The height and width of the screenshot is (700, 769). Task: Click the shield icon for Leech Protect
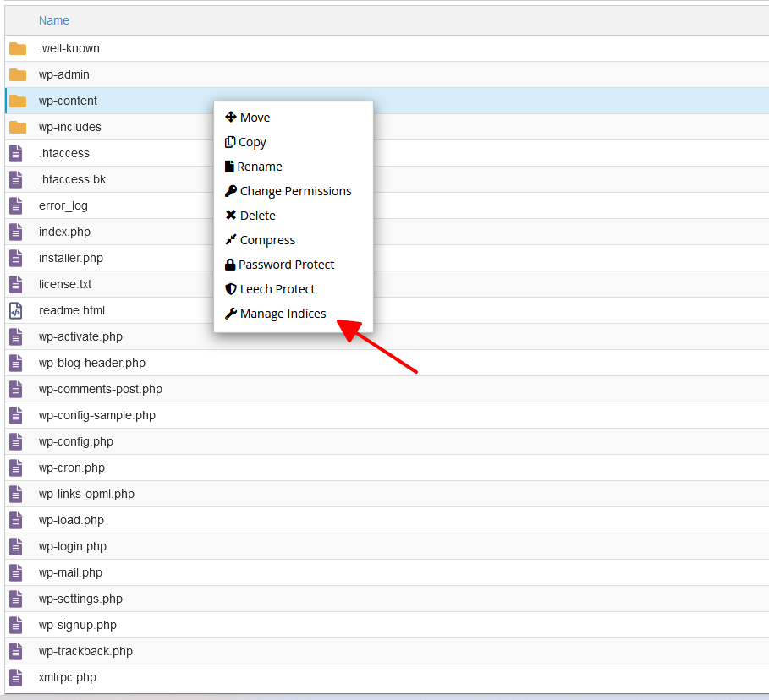(230, 289)
